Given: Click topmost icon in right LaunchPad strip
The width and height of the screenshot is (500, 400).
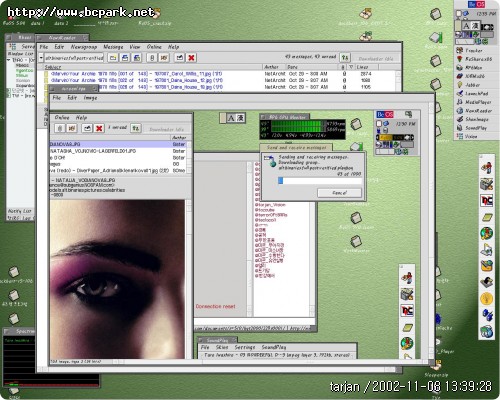Looking at the screenshot, I should 487,167.
